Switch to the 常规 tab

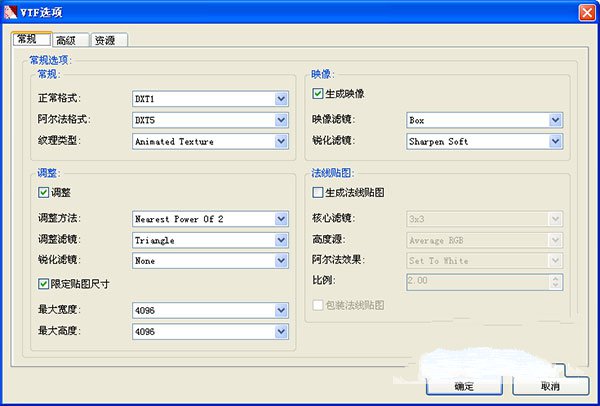31,39
